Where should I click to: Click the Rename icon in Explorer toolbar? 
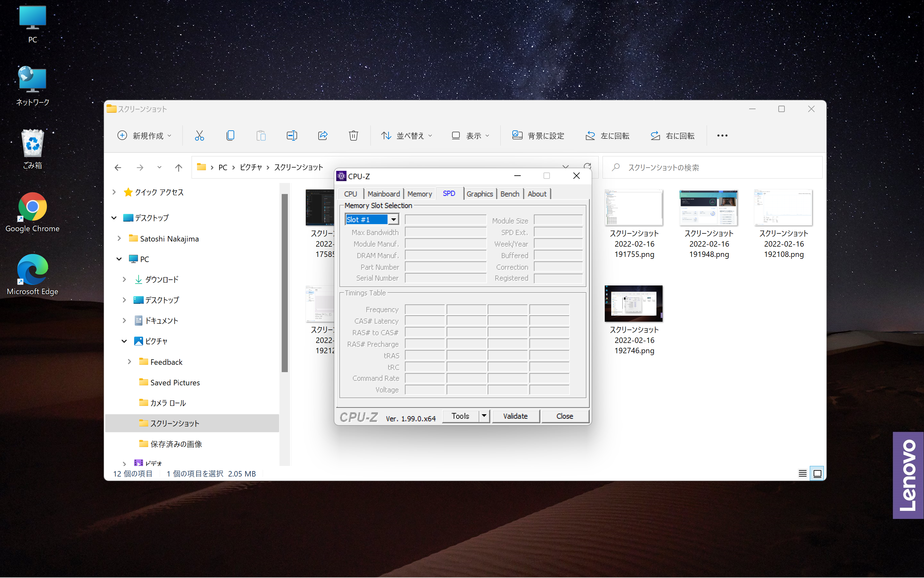(x=292, y=135)
